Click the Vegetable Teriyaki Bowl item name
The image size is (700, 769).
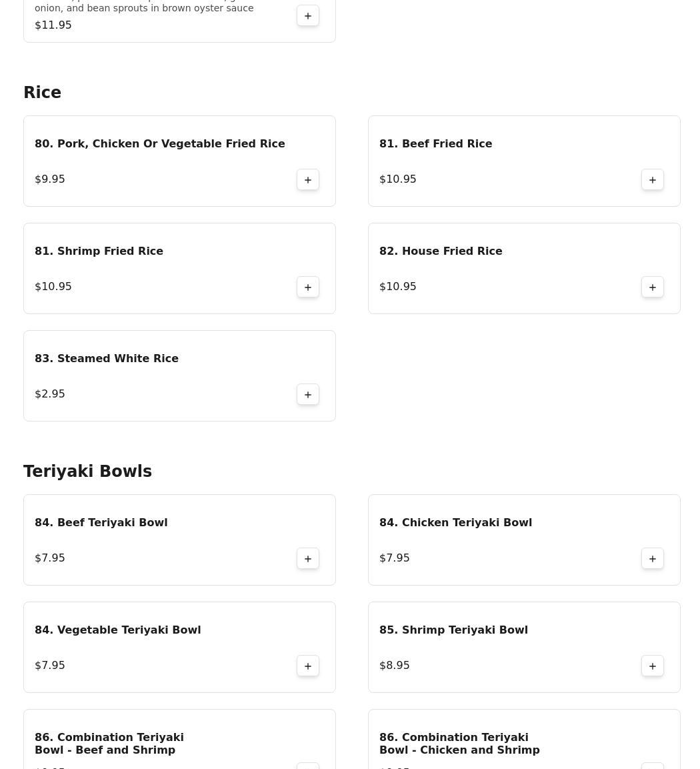click(x=117, y=630)
